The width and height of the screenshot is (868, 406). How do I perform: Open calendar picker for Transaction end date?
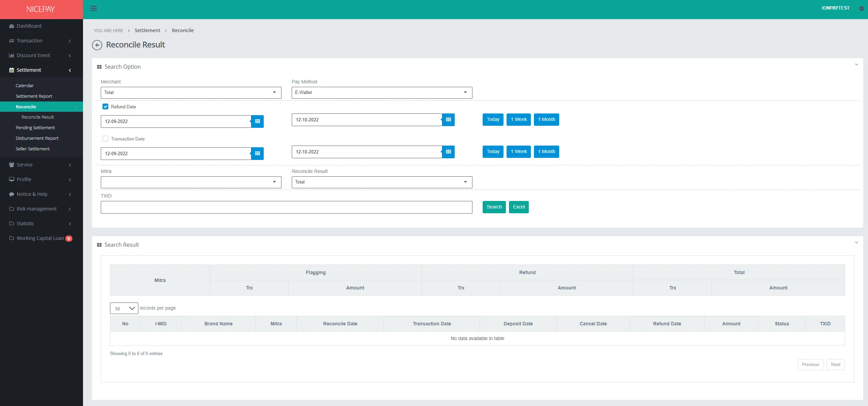click(448, 152)
